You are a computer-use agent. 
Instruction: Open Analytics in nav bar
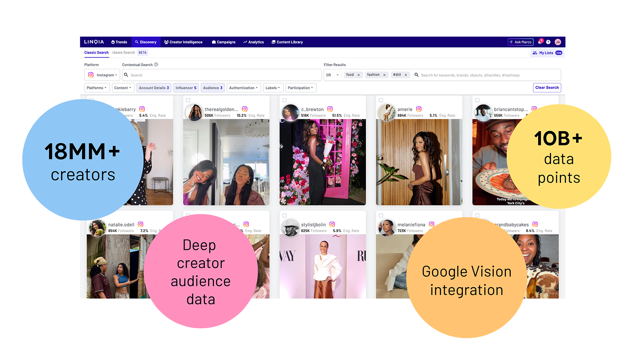(x=254, y=42)
